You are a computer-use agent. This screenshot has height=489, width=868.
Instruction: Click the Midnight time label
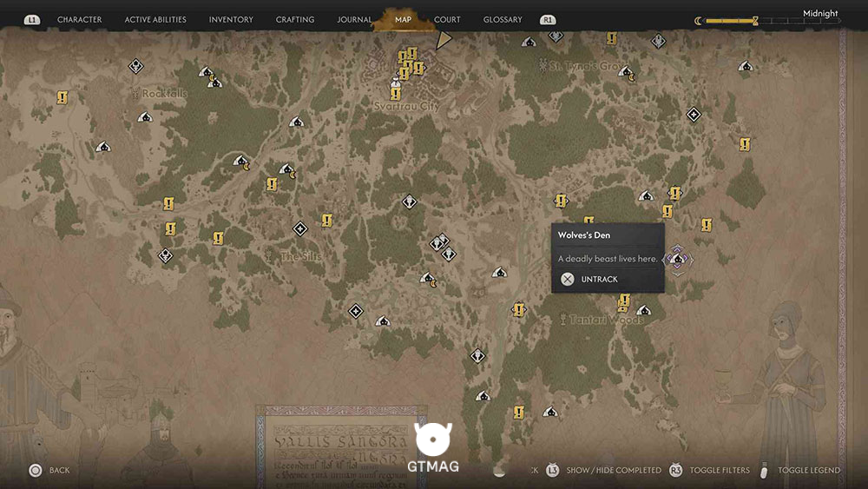point(820,13)
